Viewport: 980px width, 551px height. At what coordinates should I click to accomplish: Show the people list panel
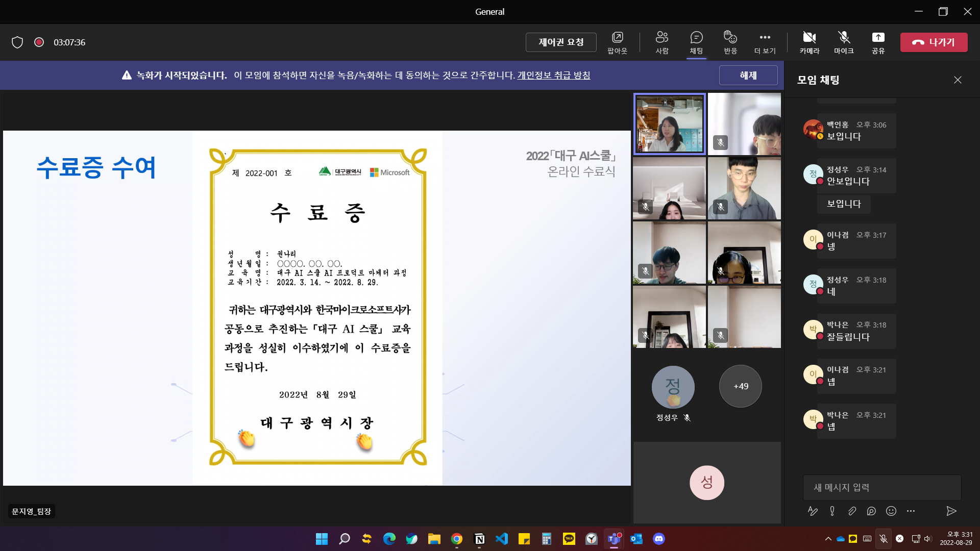(661, 42)
